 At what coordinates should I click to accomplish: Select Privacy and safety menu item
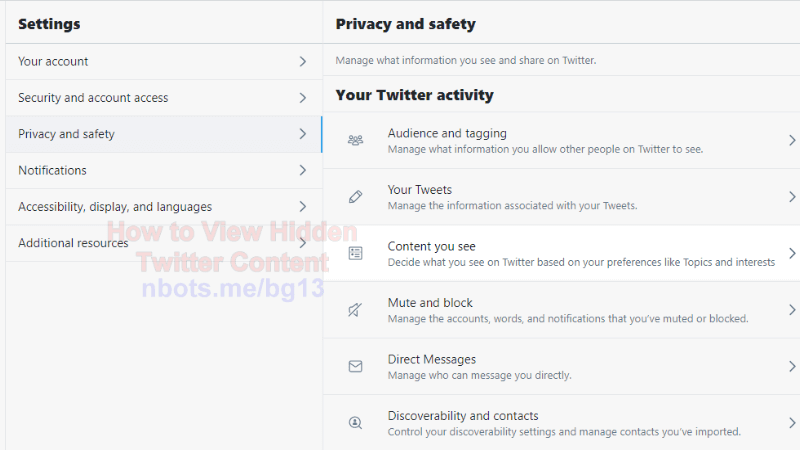click(x=164, y=134)
